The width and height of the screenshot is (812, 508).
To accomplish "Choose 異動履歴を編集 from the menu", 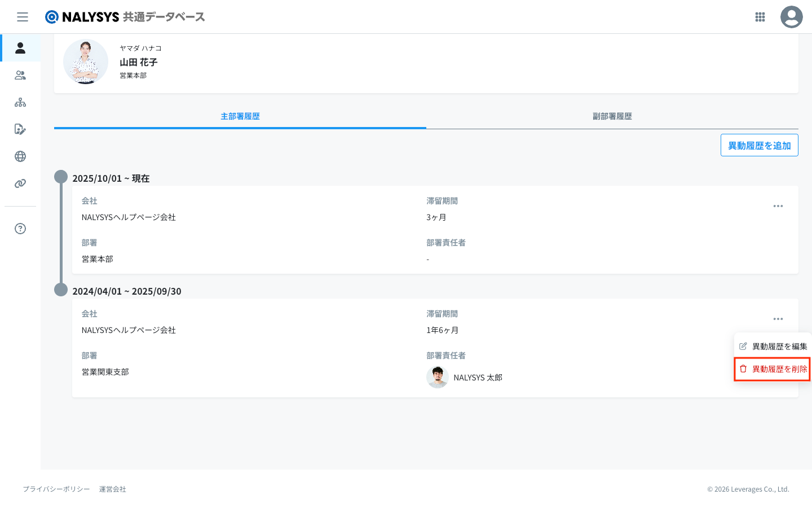I will [x=773, y=347].
